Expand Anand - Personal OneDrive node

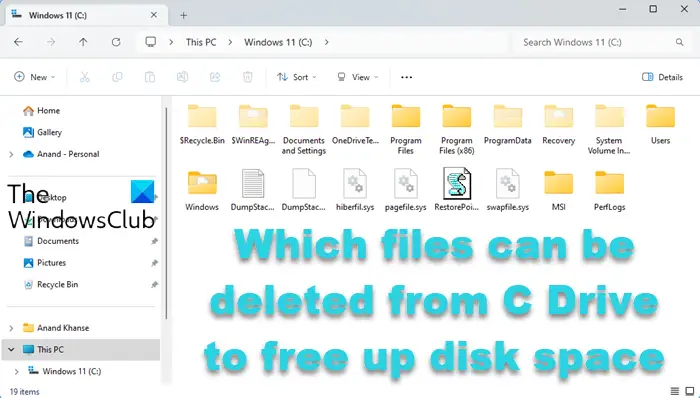click(x=11, y=154)
